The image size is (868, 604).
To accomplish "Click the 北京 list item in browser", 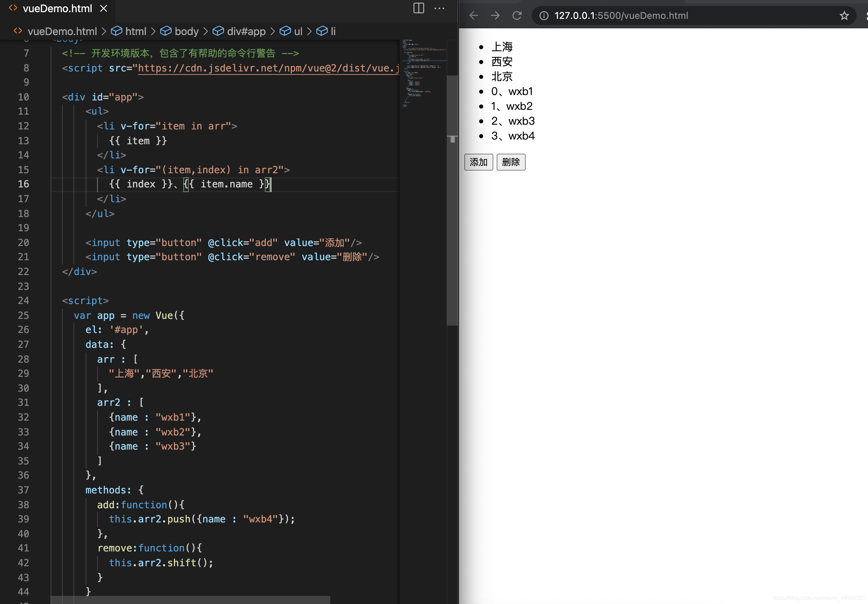I will (502, 77).
